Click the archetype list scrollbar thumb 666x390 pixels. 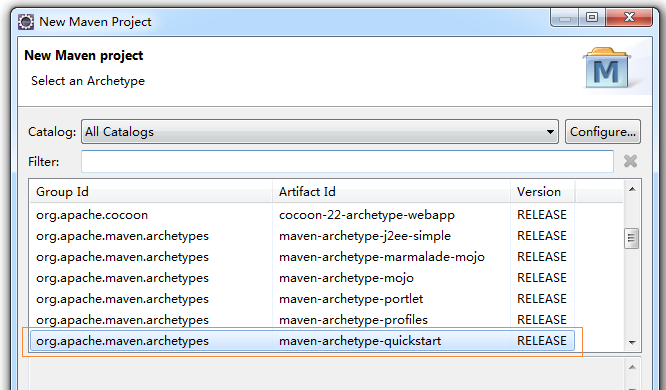coord(632,238)
